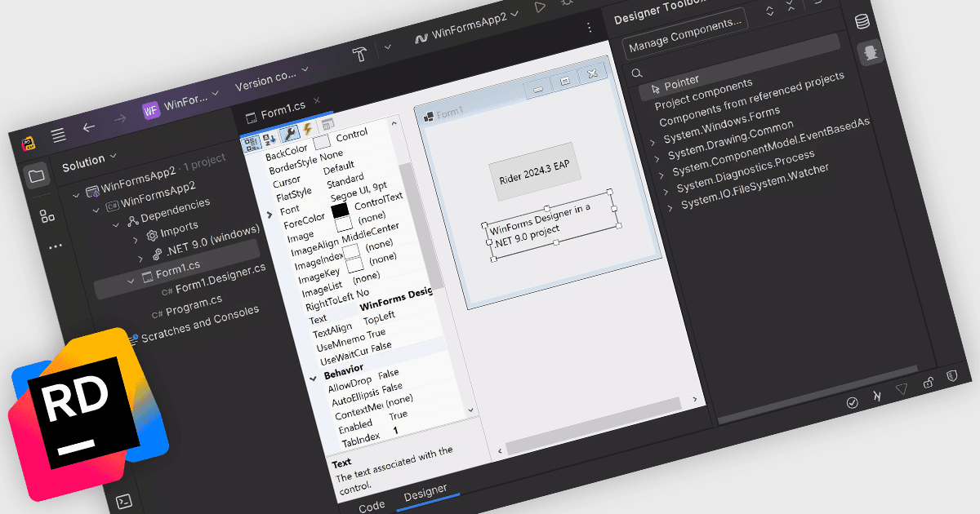This screenshot has width=980, height=514.
Task: Select the TextAlign TopLeft property value
Action: (380, 317)
